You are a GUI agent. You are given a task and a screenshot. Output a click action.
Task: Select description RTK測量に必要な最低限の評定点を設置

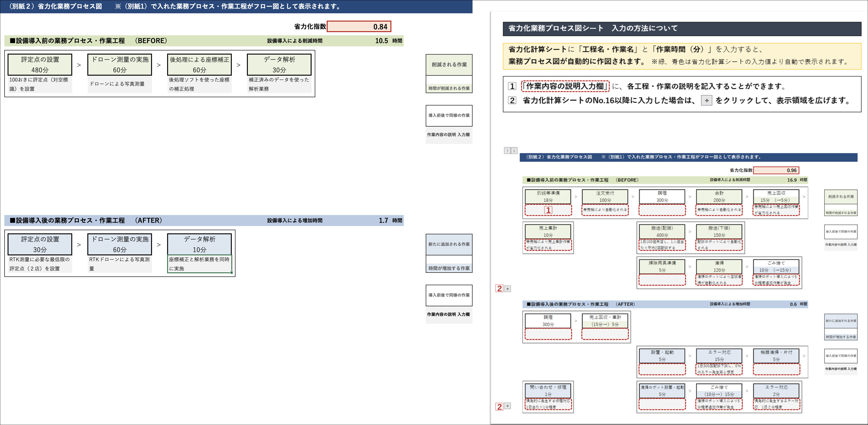coord(40,264)
